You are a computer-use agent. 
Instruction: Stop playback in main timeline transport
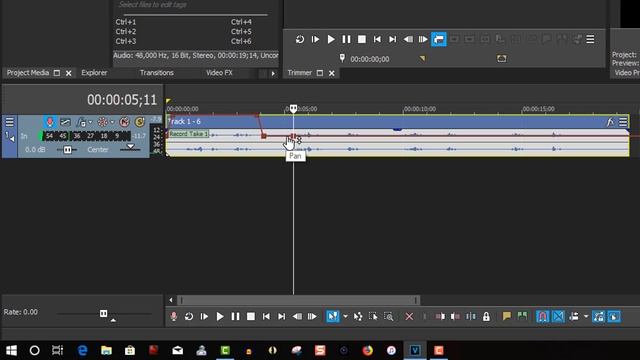(251, 316)
